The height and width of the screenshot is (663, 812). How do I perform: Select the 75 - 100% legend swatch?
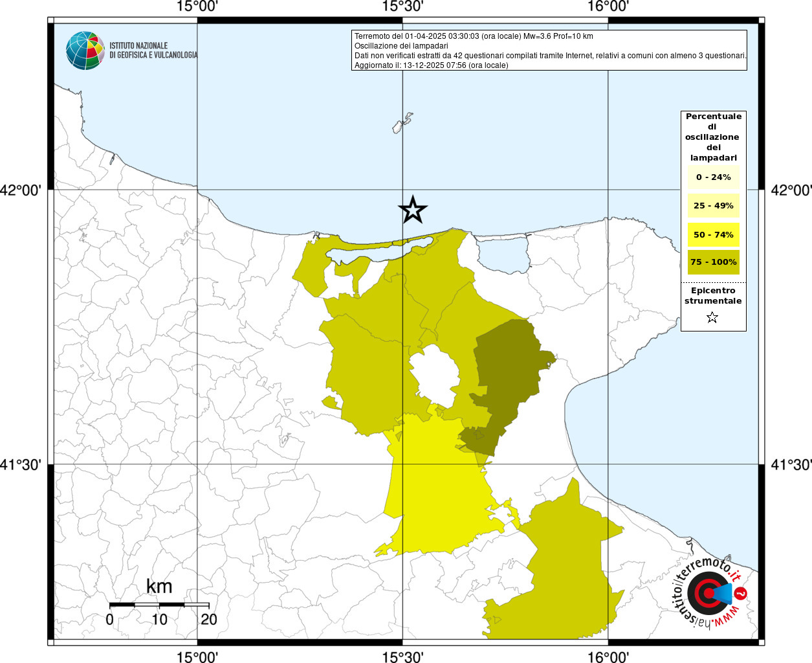(x=714, y=262)
